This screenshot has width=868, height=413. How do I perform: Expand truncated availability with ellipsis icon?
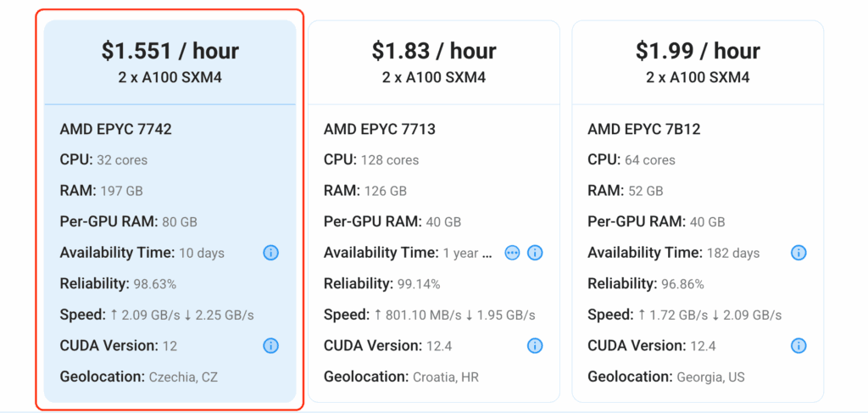[x=513, y=253]
